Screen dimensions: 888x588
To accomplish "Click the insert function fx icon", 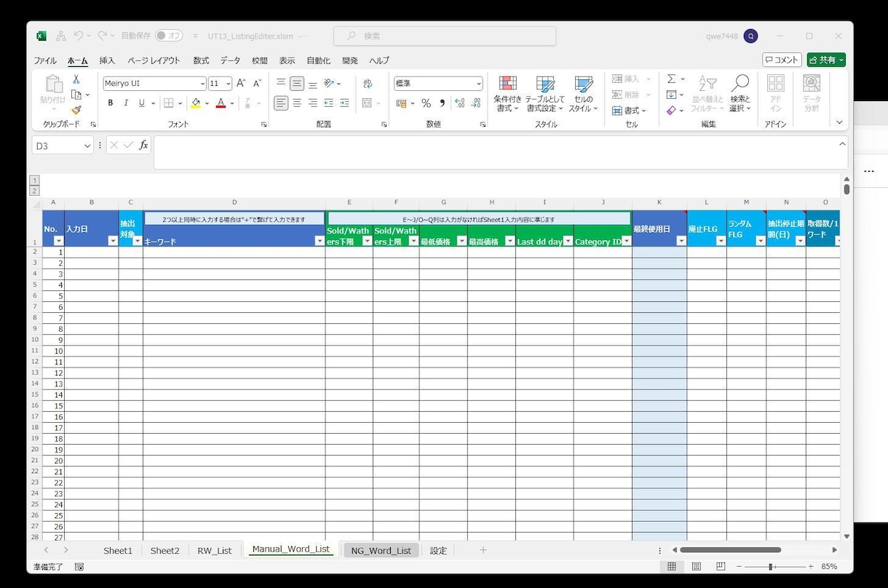I will pos(143,145).
